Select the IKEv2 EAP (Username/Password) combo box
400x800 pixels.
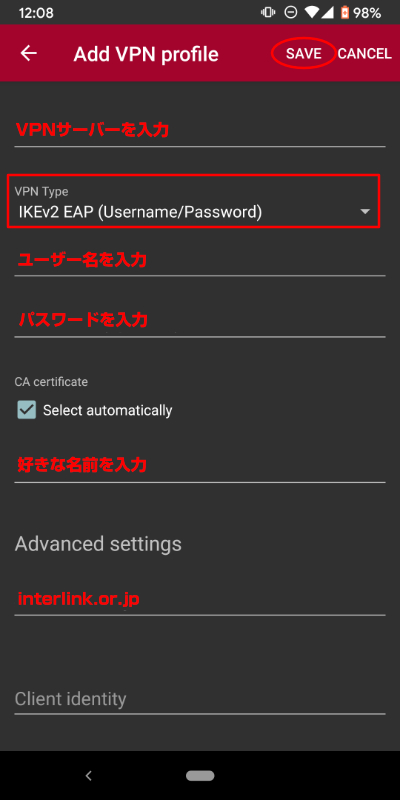[x=193, y=201]
